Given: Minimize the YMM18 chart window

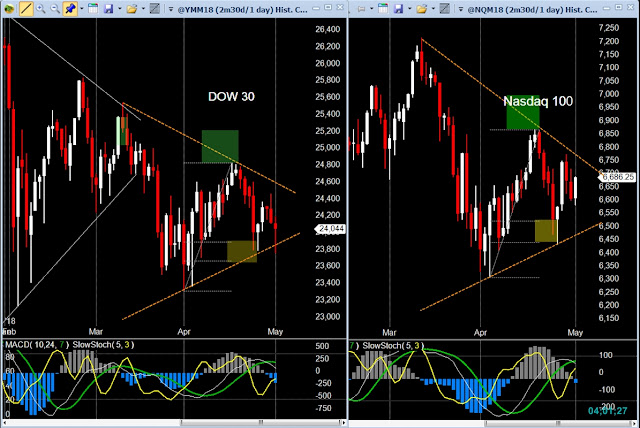Looking at the screenshot, I should pyautogui.click(x=316, y=8).
